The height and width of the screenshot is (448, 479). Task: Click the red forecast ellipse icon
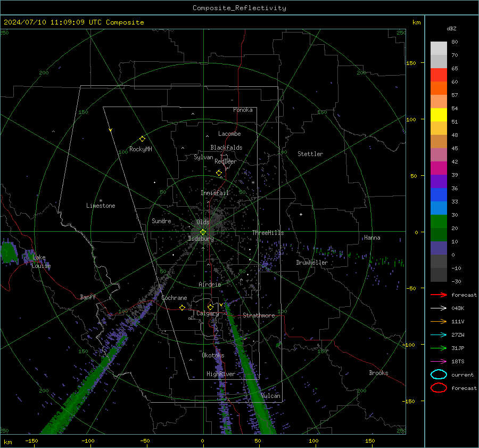439,388
